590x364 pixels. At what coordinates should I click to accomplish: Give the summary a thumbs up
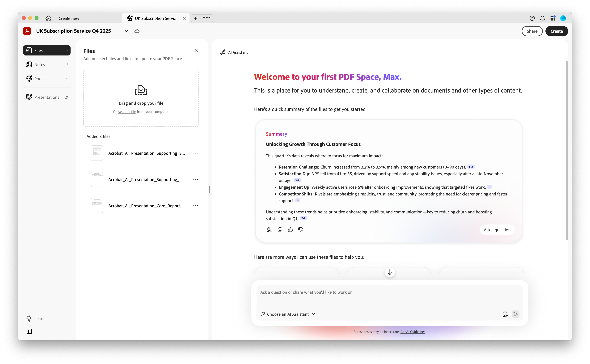click(290, 230)
